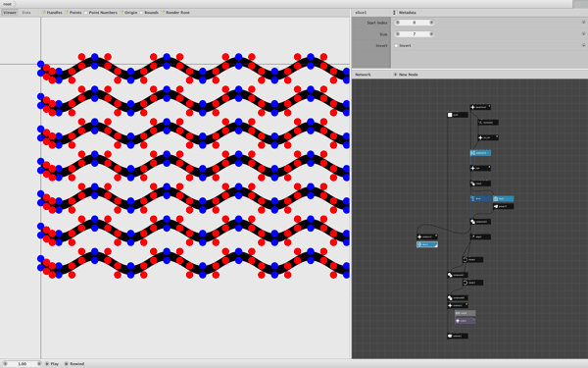588x368 pixels.
Task: Open the Size parameter menu arrow
Action: coord(583,34)
